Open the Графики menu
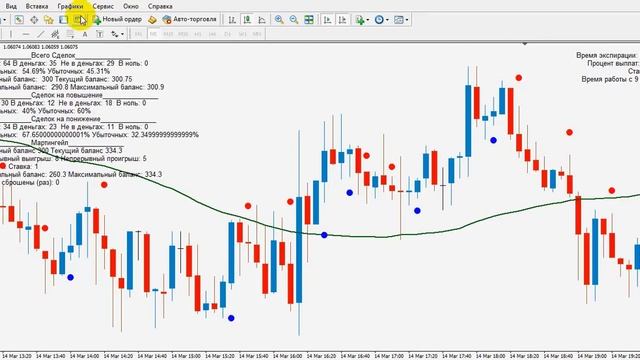The width and height of the screenshot is (640, 360). coord(70,6)
